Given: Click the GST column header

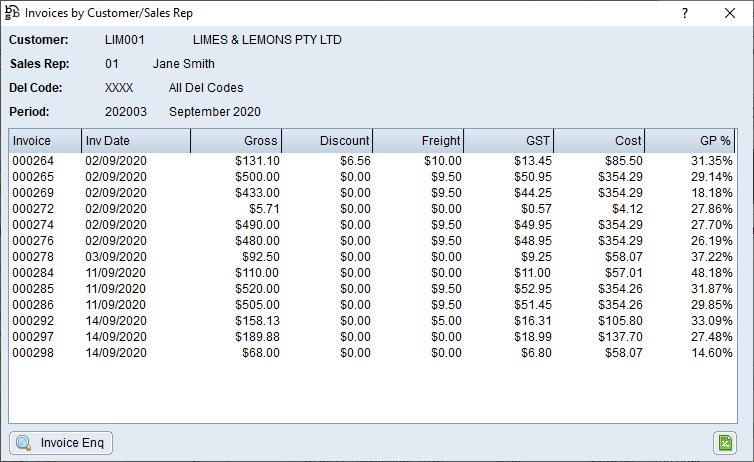Looking at the screenshot, I should click(x=509, y=141).
